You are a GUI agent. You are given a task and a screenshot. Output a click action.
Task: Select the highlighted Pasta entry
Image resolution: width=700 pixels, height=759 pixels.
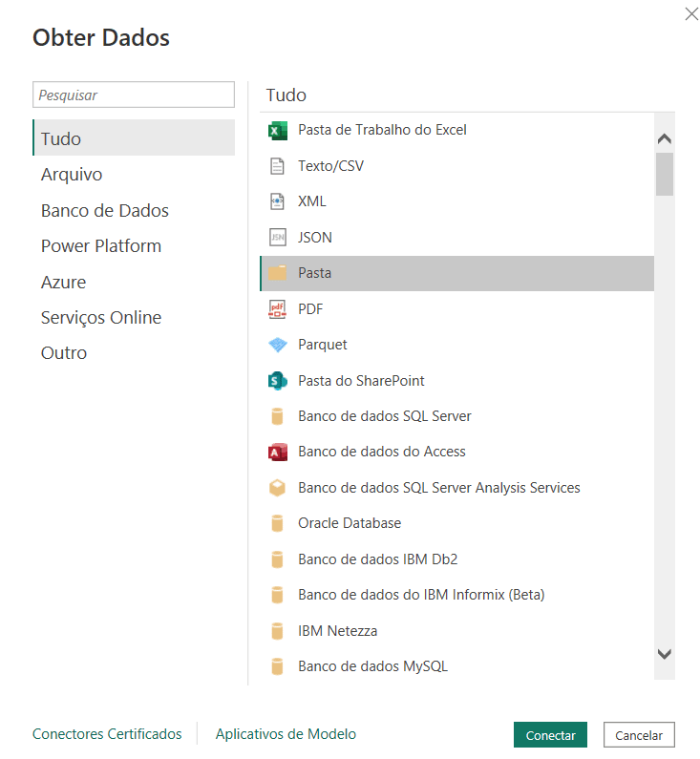[x=457, y=273]
